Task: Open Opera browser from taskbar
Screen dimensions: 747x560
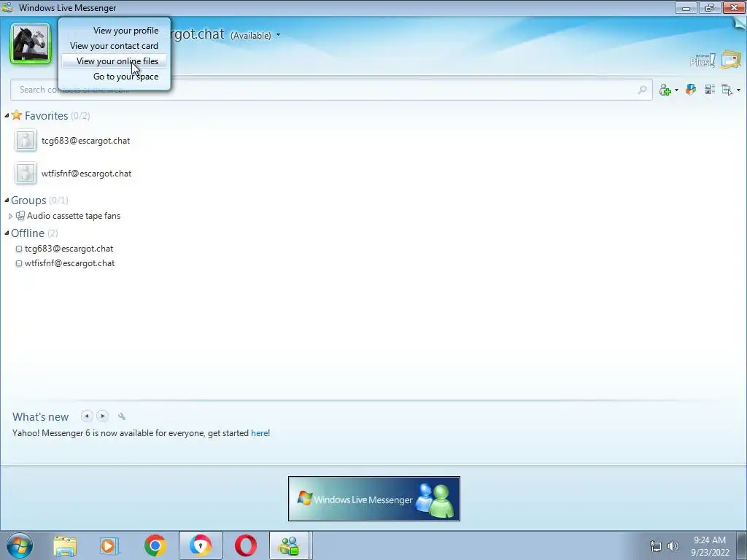Action: click(245, 545)
